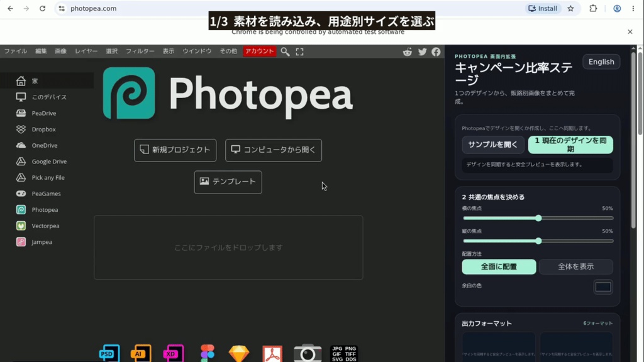The image size is (644, 362).
Task: Open Photopea Reddit page icon
Action: pos(408,52)
